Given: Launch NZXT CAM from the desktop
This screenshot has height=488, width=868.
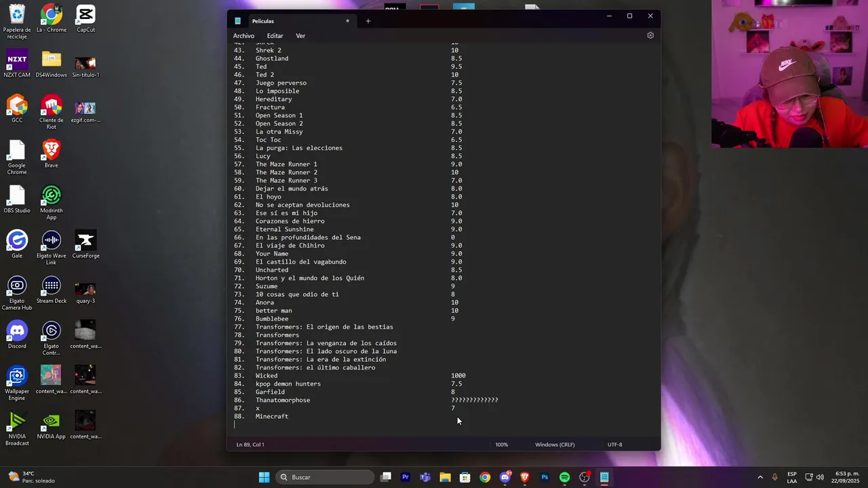Looking at the screenshot, I should tap(17, 64).
